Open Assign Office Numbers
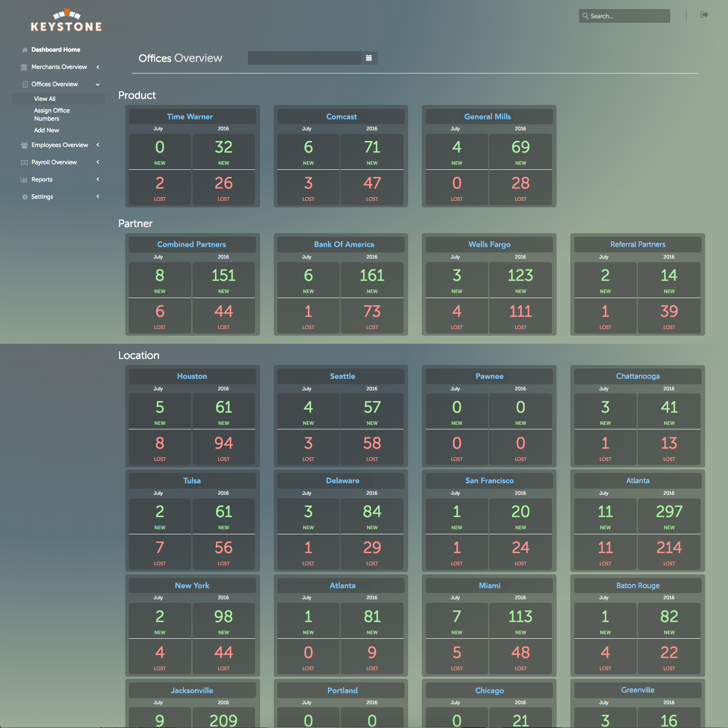 coord(52,115)
